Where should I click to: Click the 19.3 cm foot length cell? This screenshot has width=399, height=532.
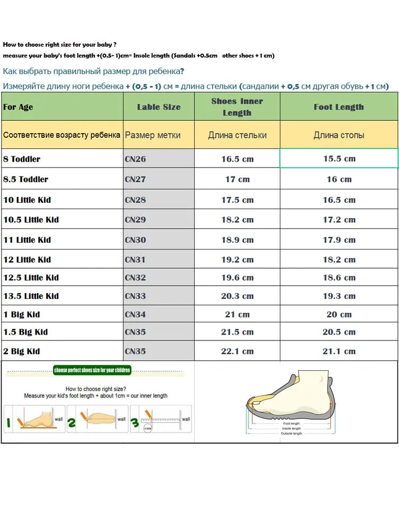pyautogui.click(x=339, y=295)
